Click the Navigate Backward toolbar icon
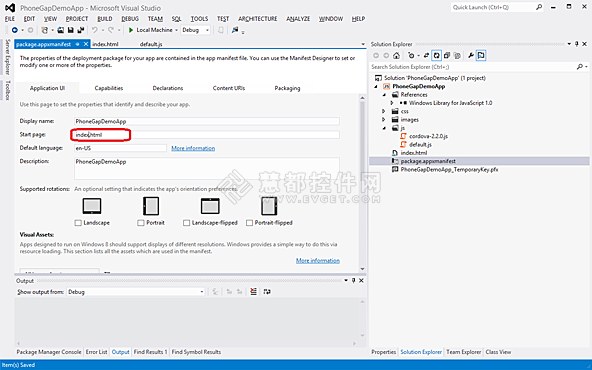 point(15,30)
